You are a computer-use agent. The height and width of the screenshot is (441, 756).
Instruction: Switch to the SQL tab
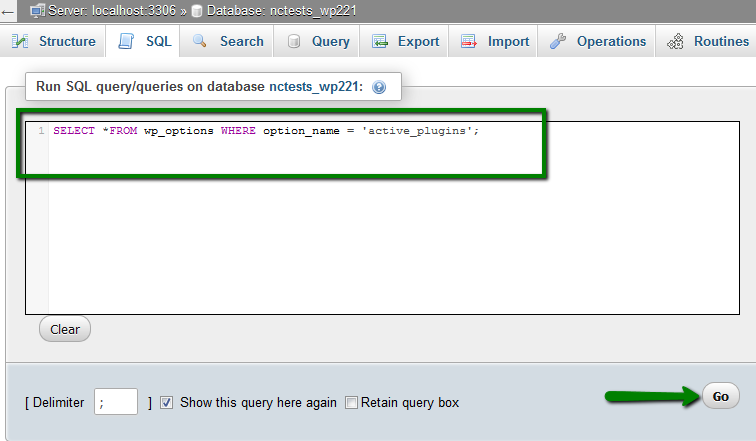tap(143, 41)
